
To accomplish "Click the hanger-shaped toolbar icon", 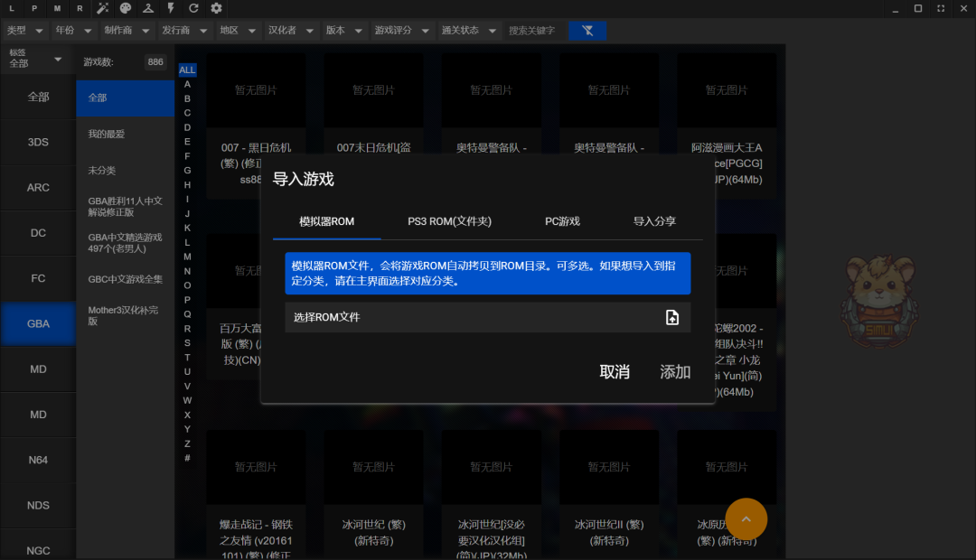I will click(148, 8).
